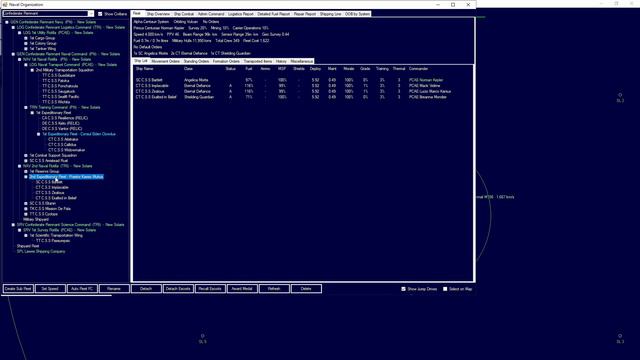Viewport: 640px width, 360px height.
Task: Select the 1st Expeditionary Fleet tree item under TRN Training Command
Action: (x=53, y=113)
